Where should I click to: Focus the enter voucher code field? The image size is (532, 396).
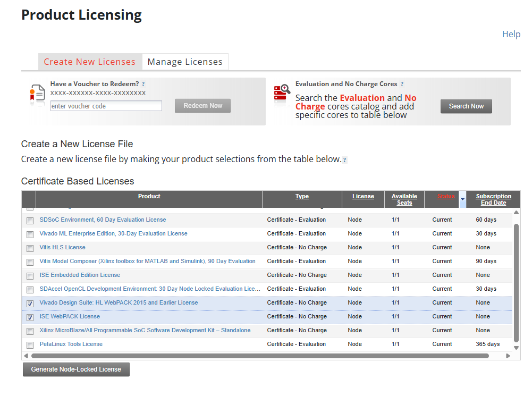pyautogui.click(x=106, y=106)
